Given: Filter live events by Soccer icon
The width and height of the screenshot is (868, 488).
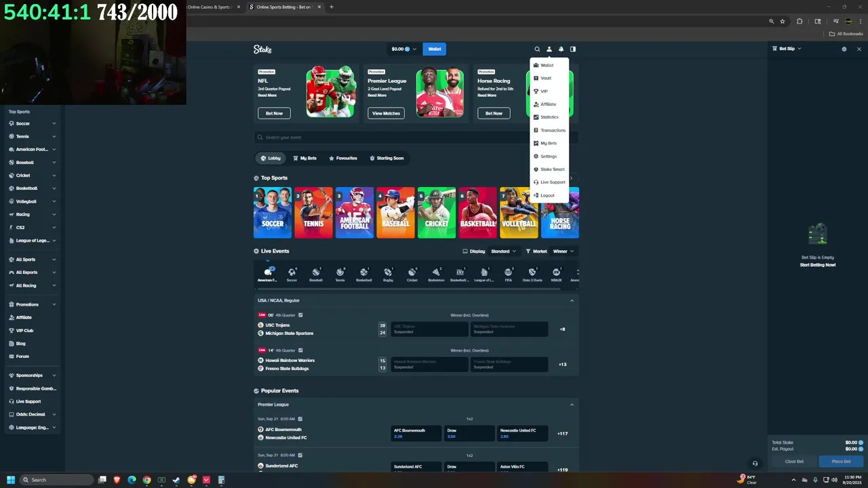Looking at the screenshot, I should click(292, 274).
